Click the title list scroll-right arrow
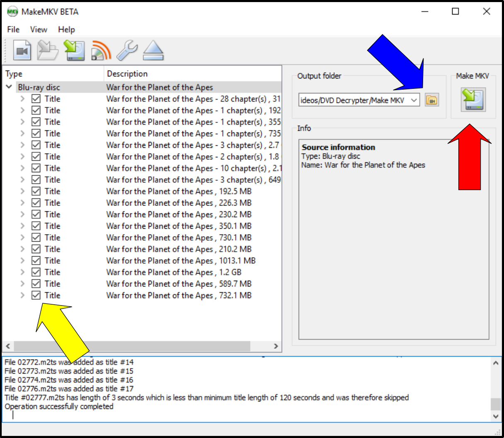Screen dimensions: 504x438 [x=276, y=346]
